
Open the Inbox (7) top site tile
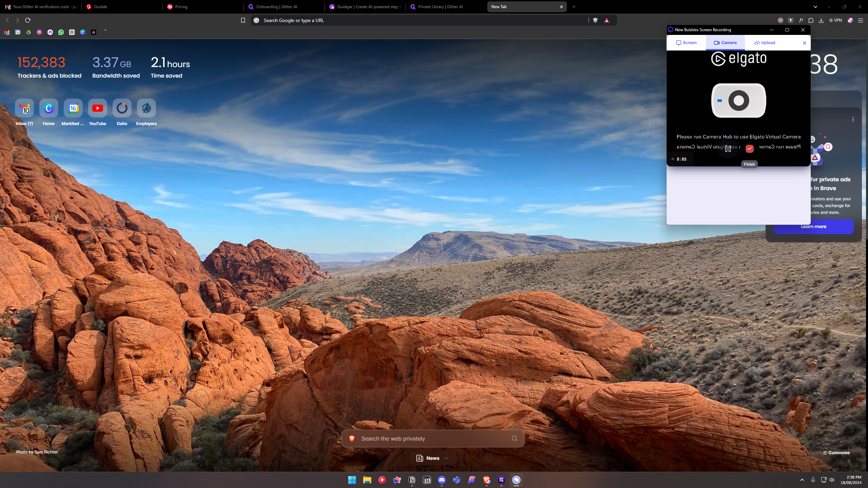click(x=24, y=113)
